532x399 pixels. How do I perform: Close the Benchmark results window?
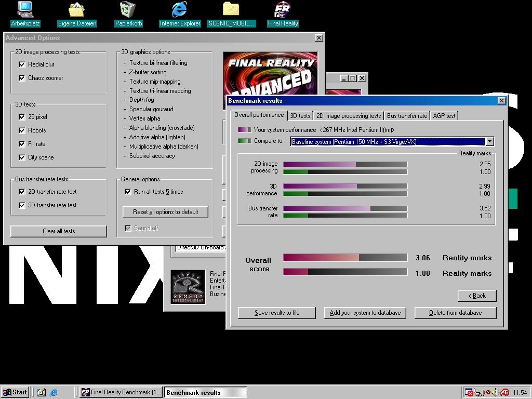[502, 101]
